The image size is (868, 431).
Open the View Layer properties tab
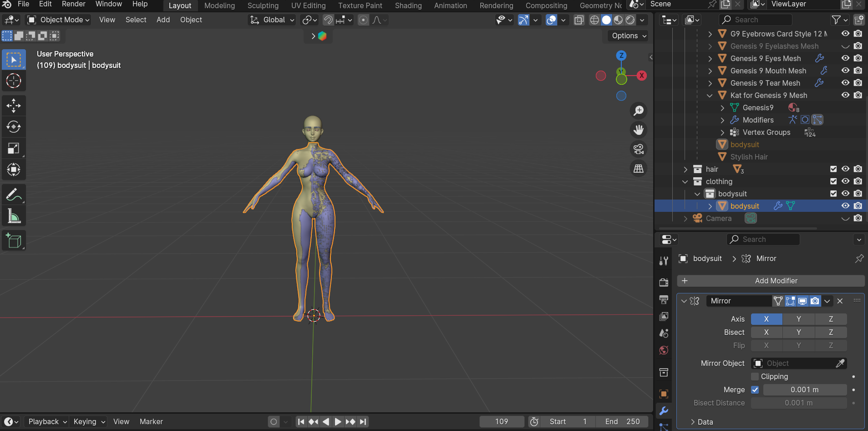(664, 316)
